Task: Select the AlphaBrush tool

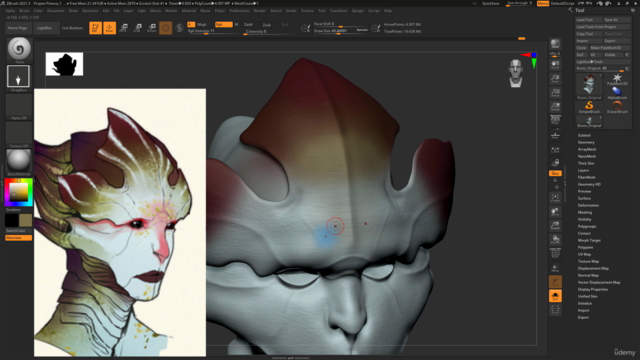Action: [617, 93]
